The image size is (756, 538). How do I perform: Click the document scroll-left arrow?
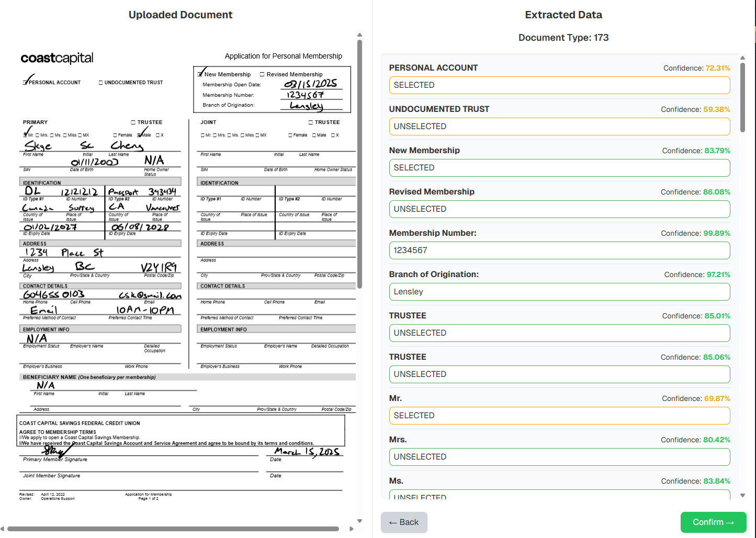click(x=3, y=529)
